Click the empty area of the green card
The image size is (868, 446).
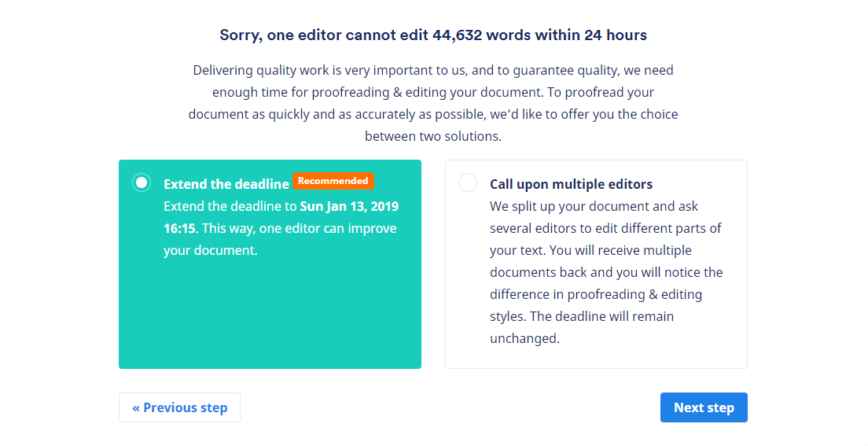270,315
